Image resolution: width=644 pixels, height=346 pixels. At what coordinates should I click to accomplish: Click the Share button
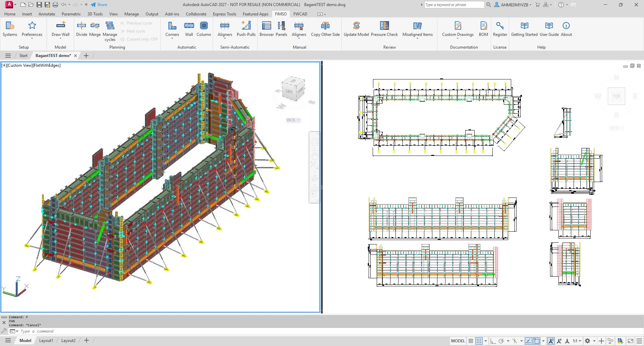tap(99, 5)
